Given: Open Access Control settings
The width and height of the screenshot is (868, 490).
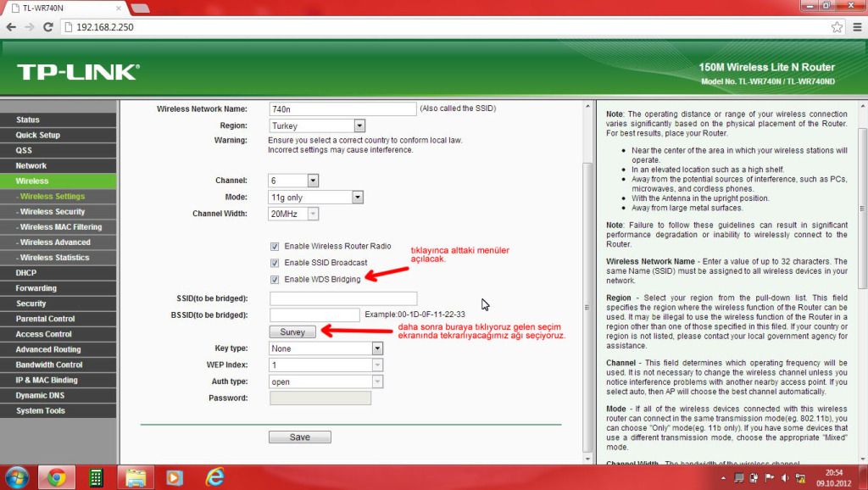Looking at the screenshot, I should [x=58, y=334].
